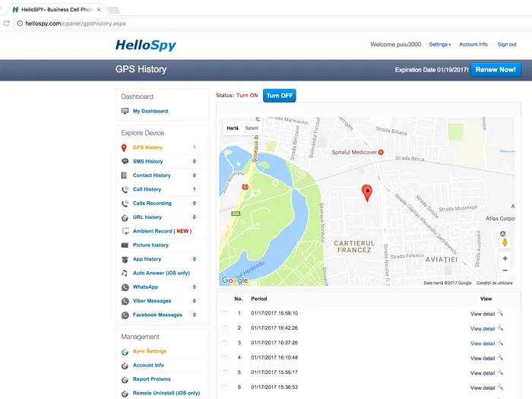The image size is (532, 399).
Task: View detail for 01/17/2017 15:55:17
Action: 483,373
